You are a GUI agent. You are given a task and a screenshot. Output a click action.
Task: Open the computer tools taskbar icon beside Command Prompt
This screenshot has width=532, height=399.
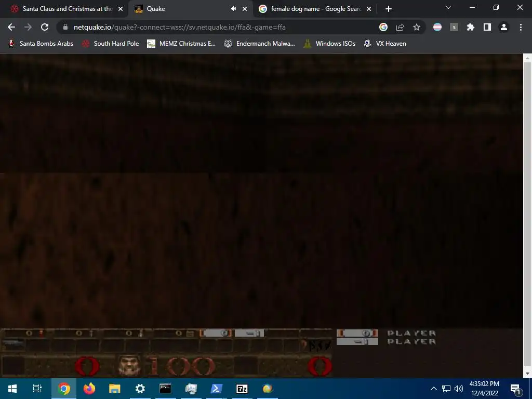[x=191, y=389]
